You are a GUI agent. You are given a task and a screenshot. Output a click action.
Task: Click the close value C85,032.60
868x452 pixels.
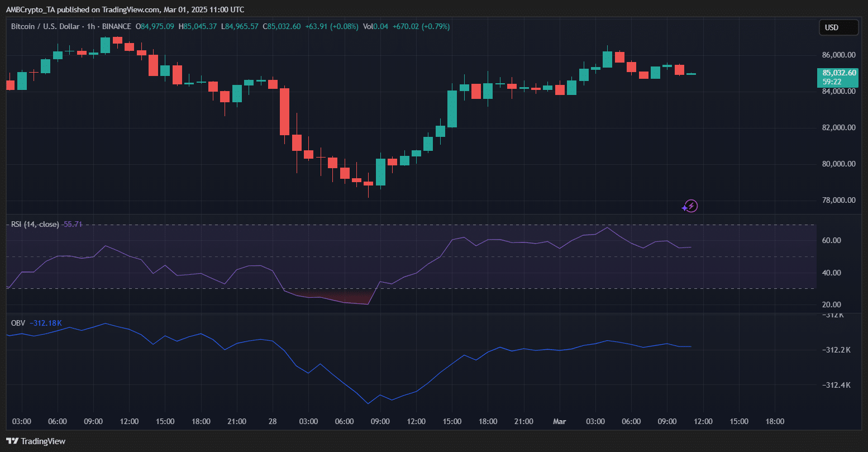pyautogui.click(x=282, y=26)
